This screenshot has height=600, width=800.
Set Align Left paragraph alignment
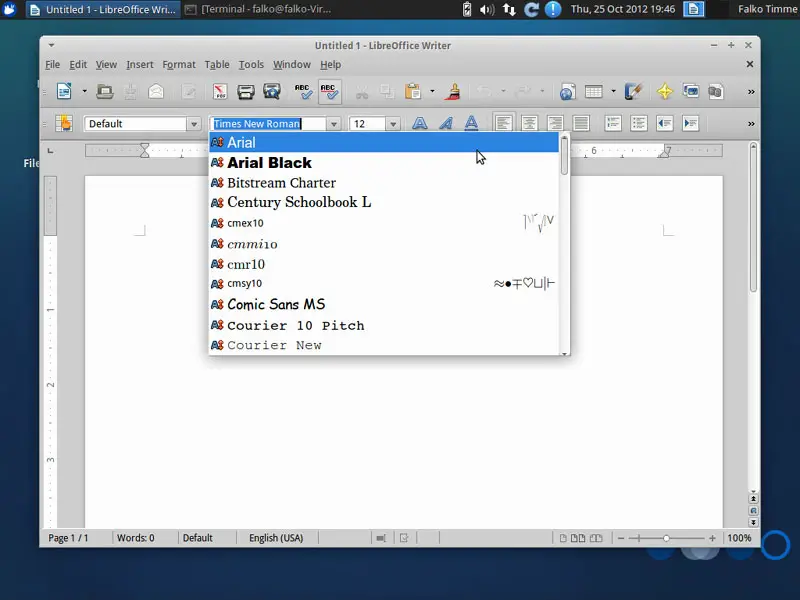504,123
